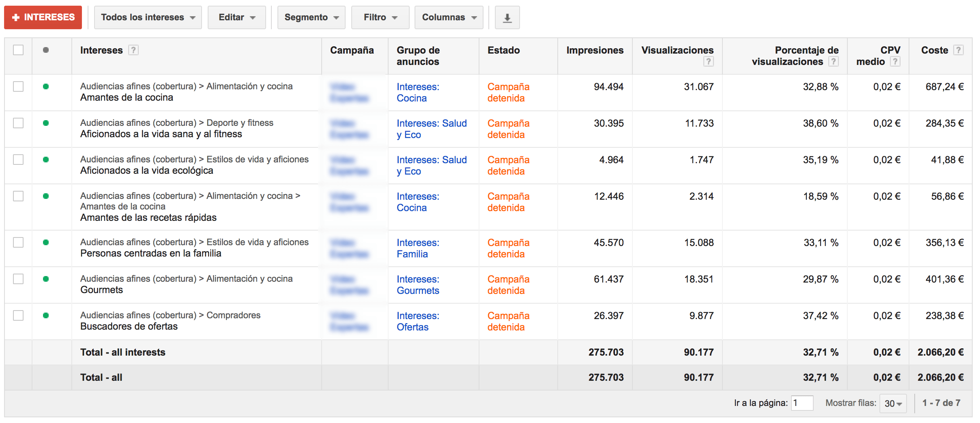980x423 pixels.
Task: Click the red + INTERESES button
Action: tap(43, 17)
